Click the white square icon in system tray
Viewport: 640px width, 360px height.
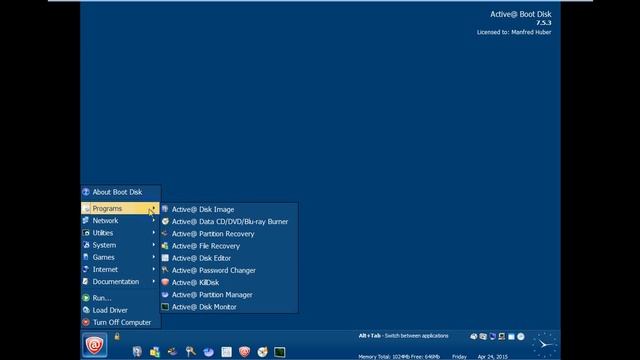[511, 336]
